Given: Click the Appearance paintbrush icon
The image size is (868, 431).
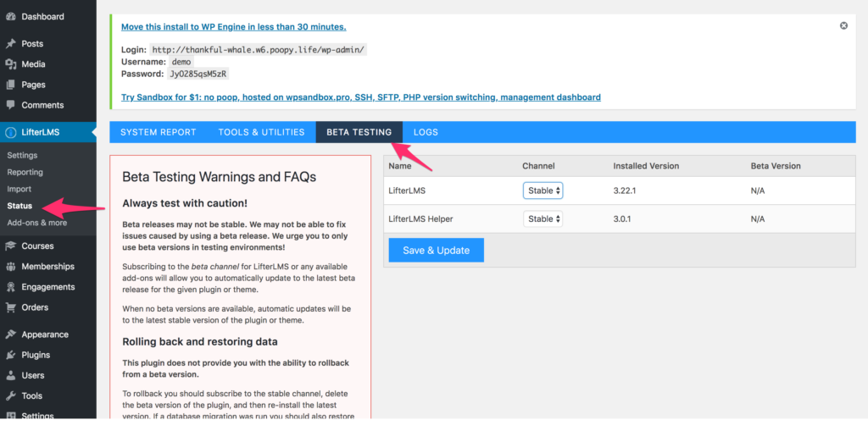Looking at the screenshot, I should click(x=10, y=334).
